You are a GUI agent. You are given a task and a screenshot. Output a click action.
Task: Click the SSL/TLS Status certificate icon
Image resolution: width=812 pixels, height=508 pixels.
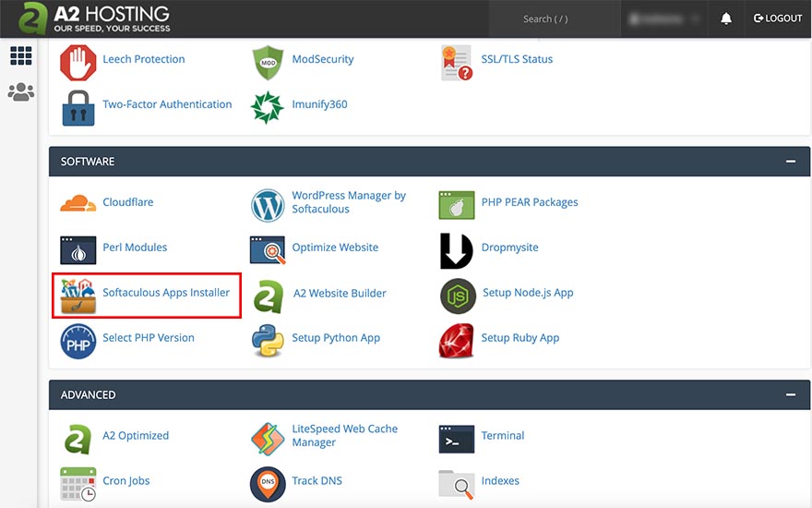coord(457,63)
